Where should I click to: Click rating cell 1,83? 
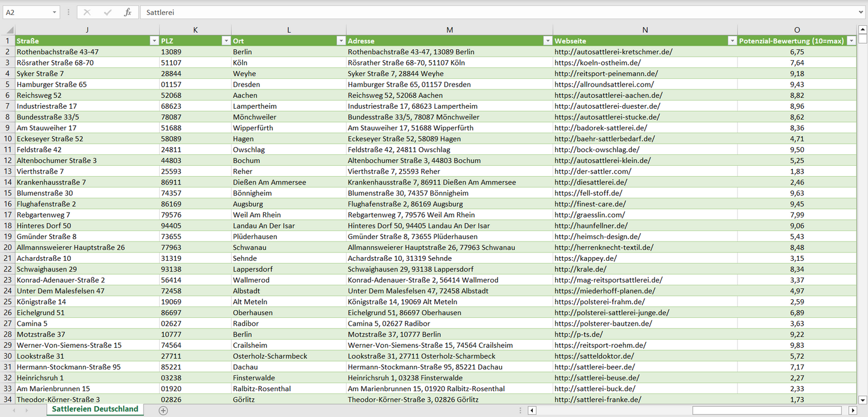tap(797, 171)
